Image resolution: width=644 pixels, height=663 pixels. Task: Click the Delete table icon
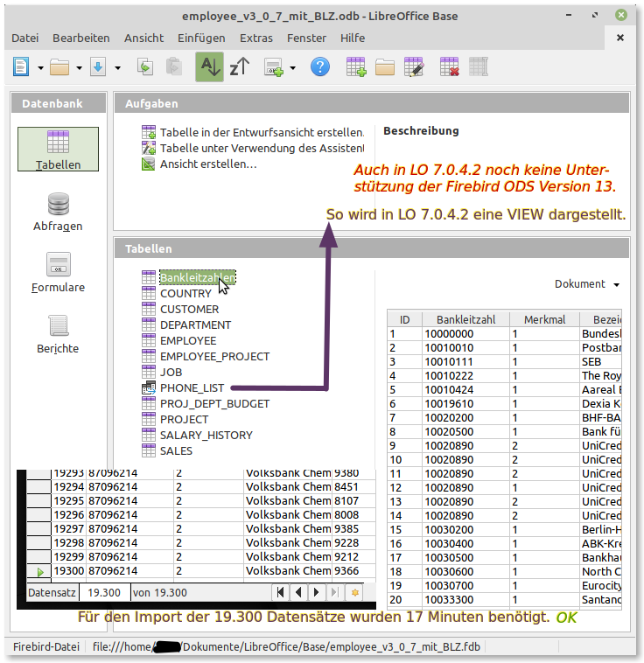coord(450,66)
